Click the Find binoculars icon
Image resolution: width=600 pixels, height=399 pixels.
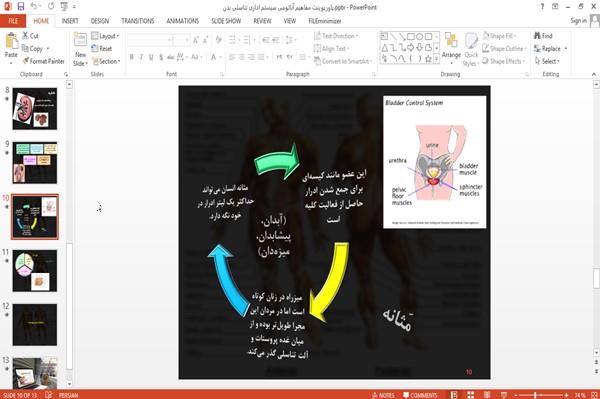click(x=543, y=36)
